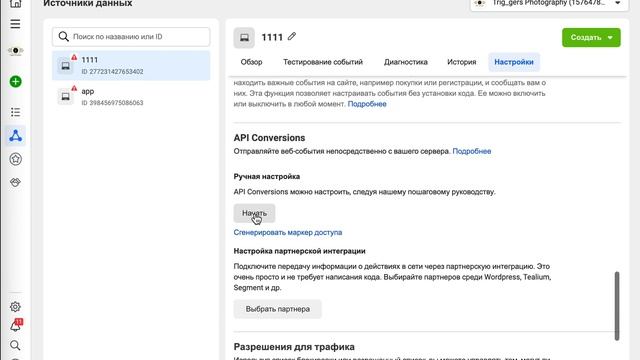The image size is (640, 360).
Task: Switch to the Диагностика tab
Action: coord(406,62)
